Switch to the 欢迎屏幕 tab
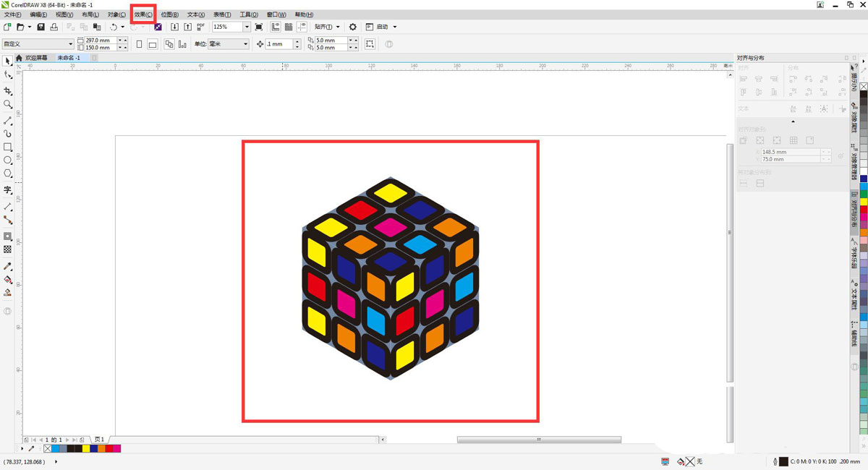Image resolution: width=868 pixels, height=470 pixels. pyautogui.click(x=36, y=58)
